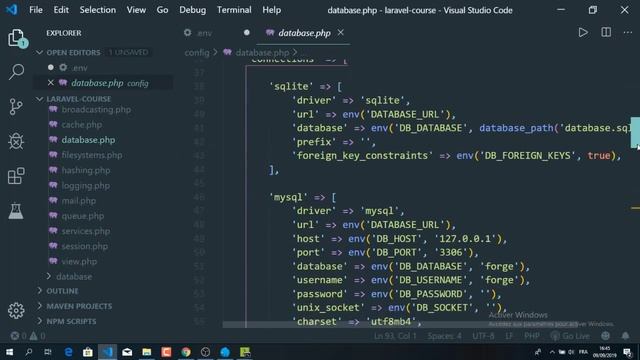
Task: Click the Ln, Col cursor position indicator
Action: [x=395, y=336]
